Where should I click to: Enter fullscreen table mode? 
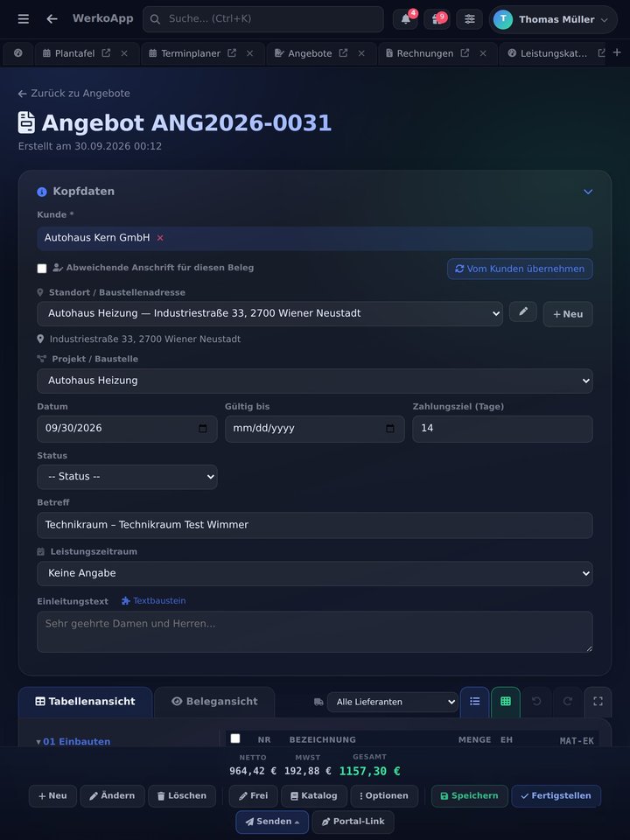(598, 702)
